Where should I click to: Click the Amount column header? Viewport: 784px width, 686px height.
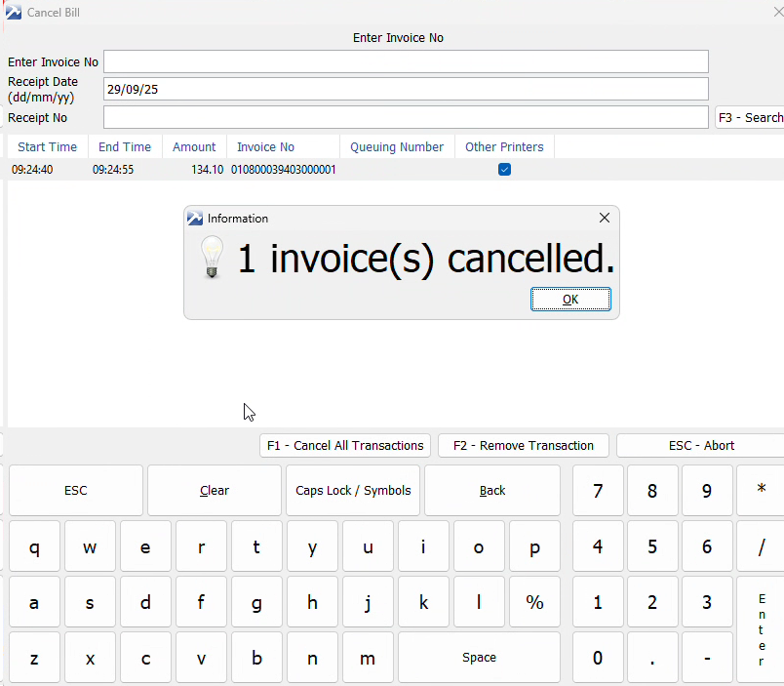[194, 147]
